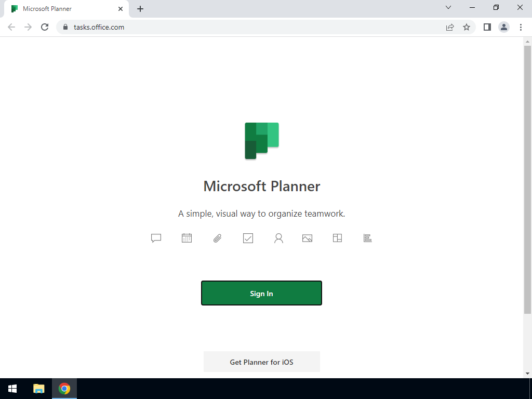
Task: Open the tab search chevron
Action: coord(448,7)
